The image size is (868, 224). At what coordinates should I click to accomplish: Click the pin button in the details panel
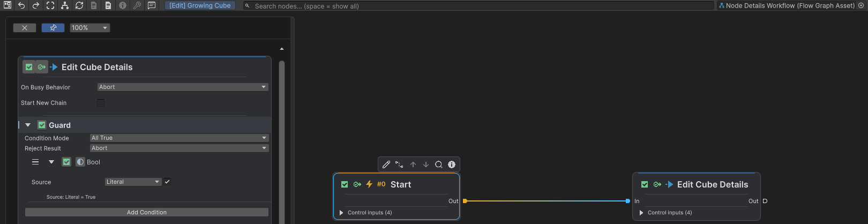point(53,28)
